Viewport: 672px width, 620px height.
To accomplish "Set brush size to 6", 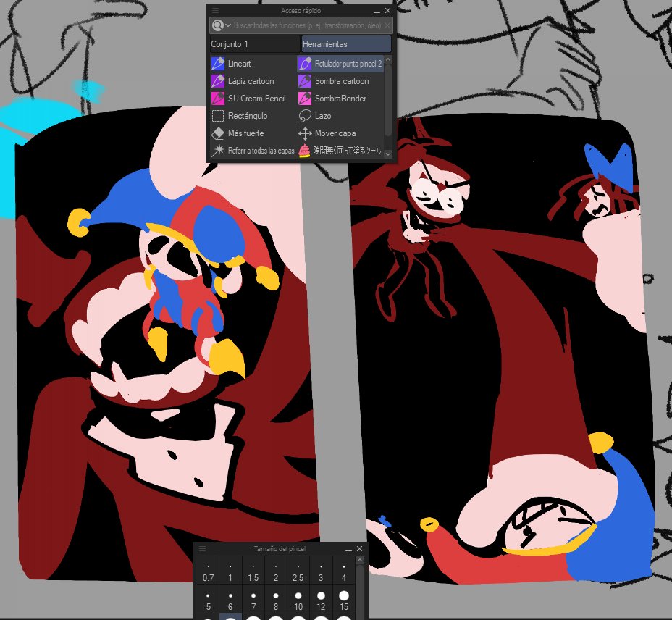I will [x=230, y=600].
